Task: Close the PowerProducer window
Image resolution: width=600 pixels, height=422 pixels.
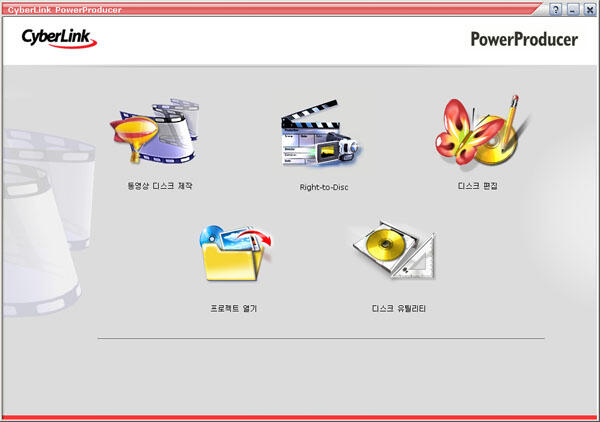Action: click(590, 9)
